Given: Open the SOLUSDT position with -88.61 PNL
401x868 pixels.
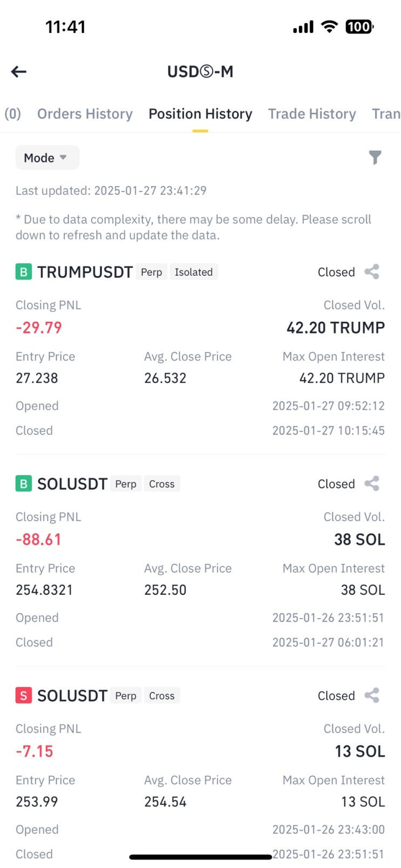Looking at the screenshot, I should 72,484.
